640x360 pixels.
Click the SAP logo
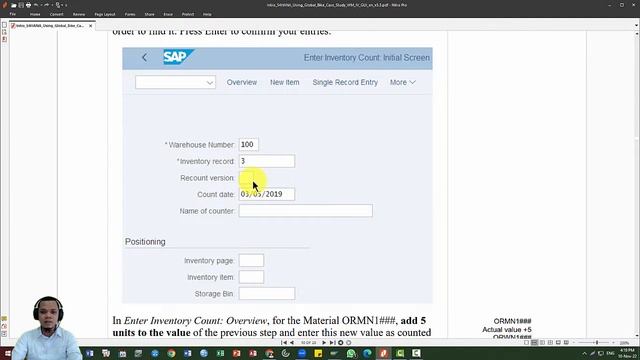click(178, 57)
